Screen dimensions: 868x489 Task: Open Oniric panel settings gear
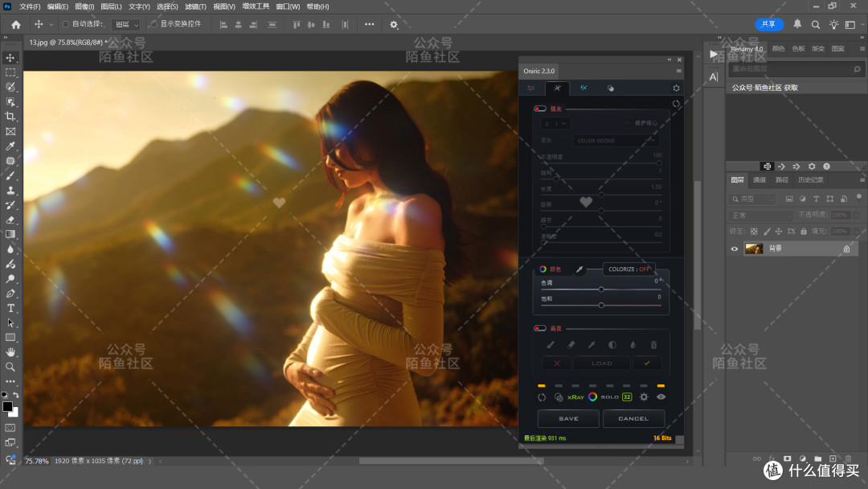(676, 88)
